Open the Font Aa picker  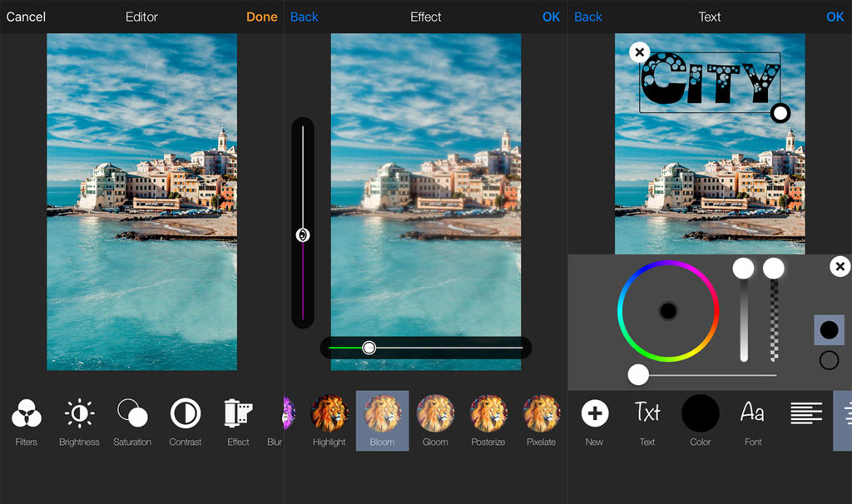753,413
